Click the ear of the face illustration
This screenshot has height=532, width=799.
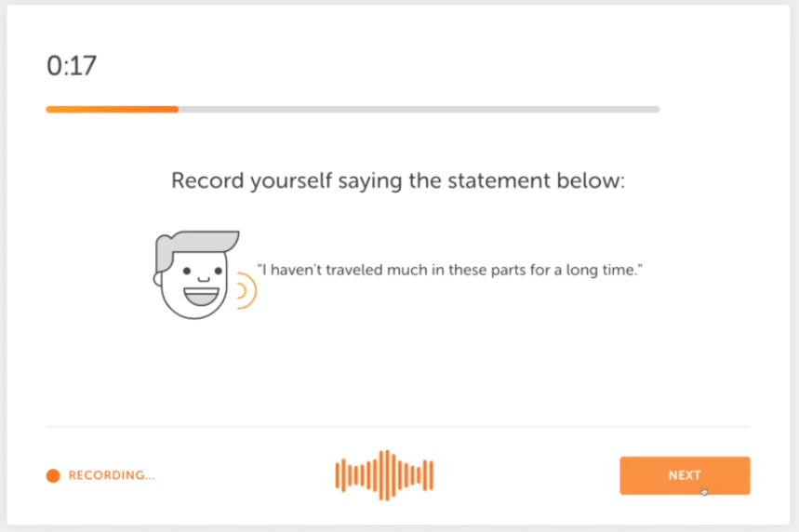coord(157,279)
